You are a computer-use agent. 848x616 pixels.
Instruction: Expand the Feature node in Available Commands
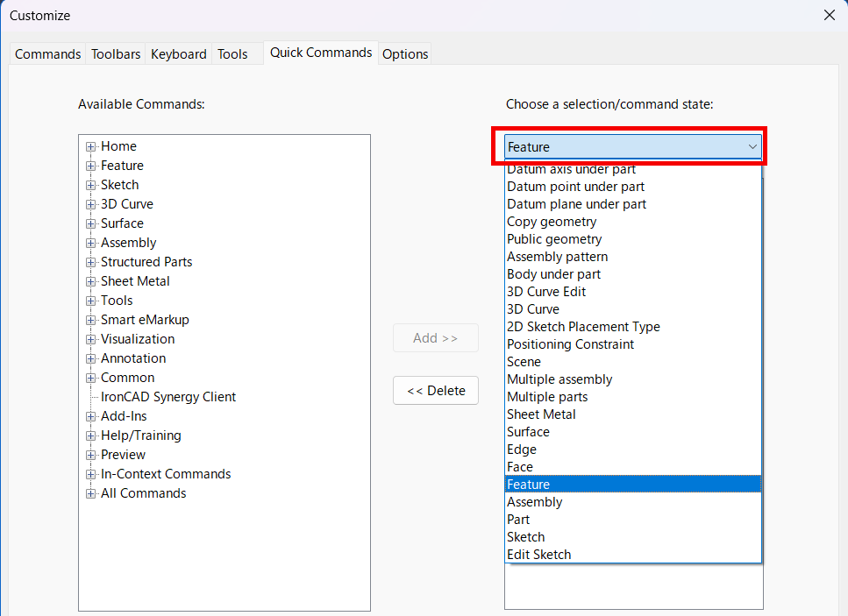pos(91,166)
